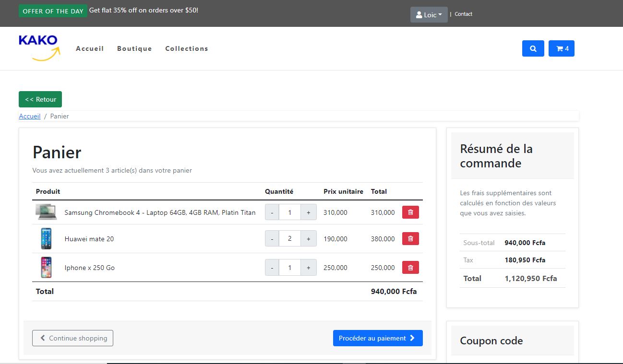Click the Continue shopping button
Screen dimensions: 623x364
point(72,338)
